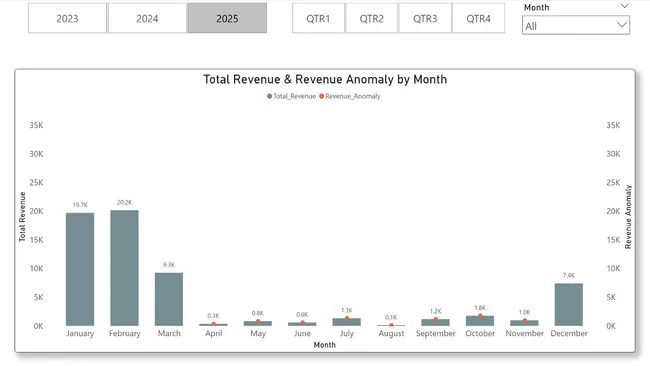Click the September label on the month axis
This screenshot has height=366, width=650.
[x=436, y=333]
